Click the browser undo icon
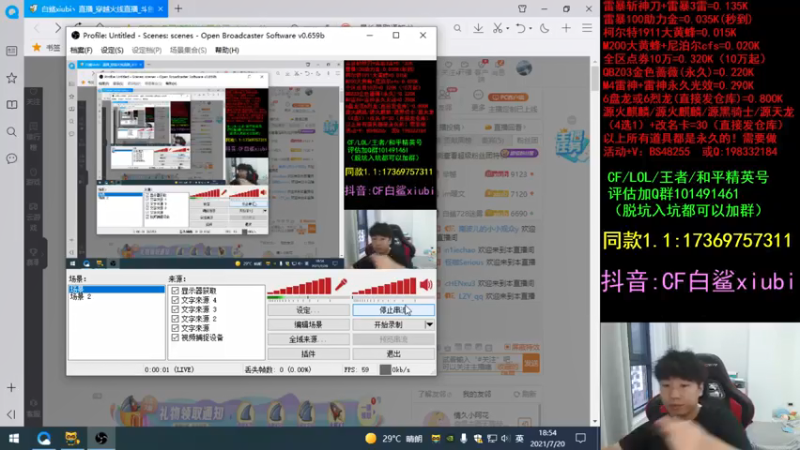Viewport: 800px width, 450px height. coord(519,29)
